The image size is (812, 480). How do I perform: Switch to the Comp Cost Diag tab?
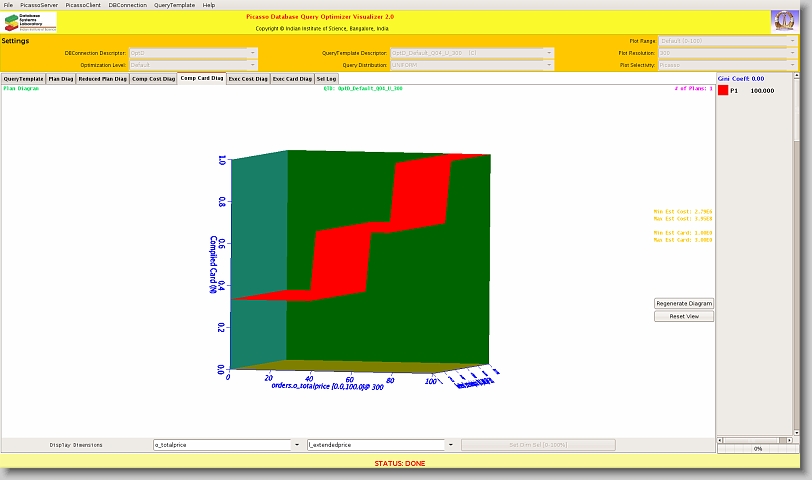coord(153,78)
